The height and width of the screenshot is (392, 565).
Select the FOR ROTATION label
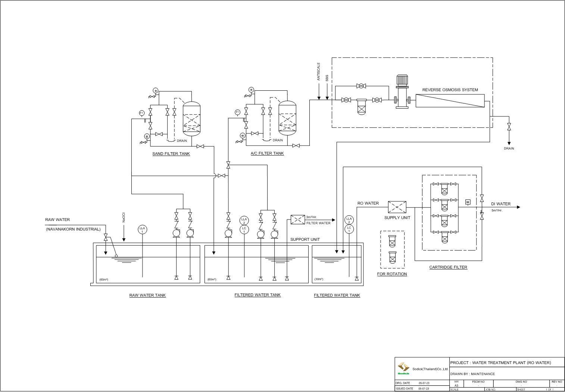coord(392,274)
